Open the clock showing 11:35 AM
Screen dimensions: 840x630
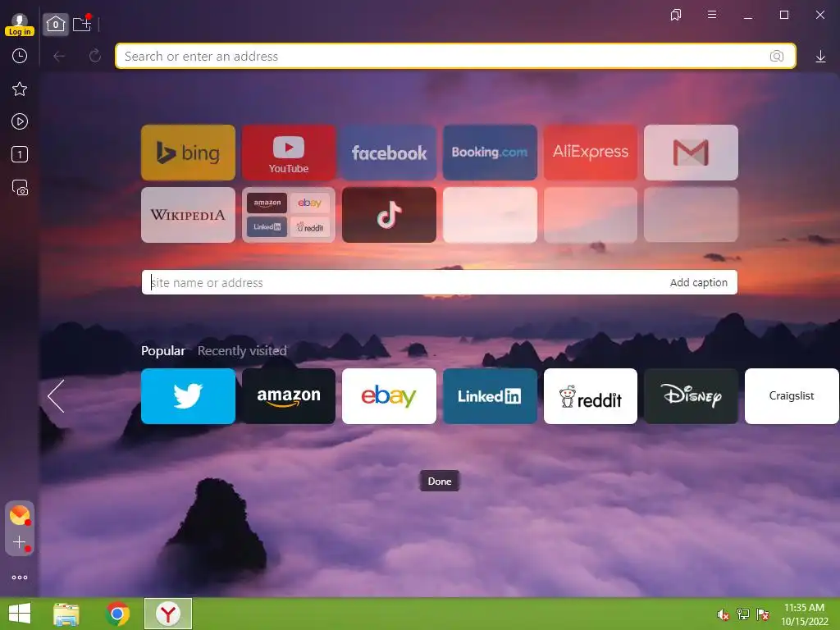tap(804, 614)
